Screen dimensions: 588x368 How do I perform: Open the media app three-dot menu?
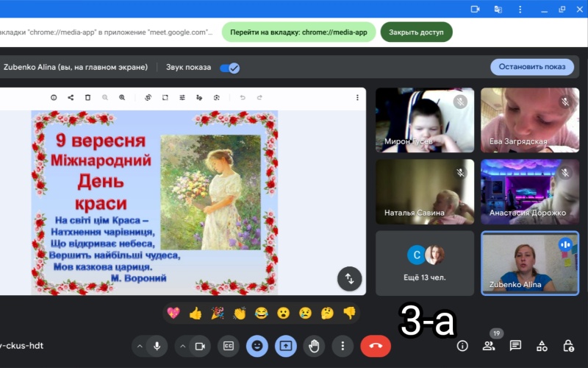click(357, 98)
